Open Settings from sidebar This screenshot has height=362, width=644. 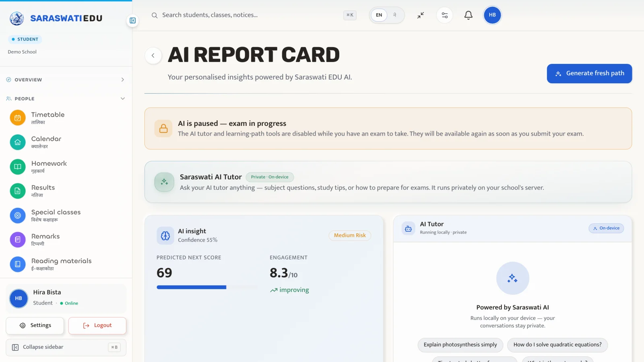coord(35,326)
